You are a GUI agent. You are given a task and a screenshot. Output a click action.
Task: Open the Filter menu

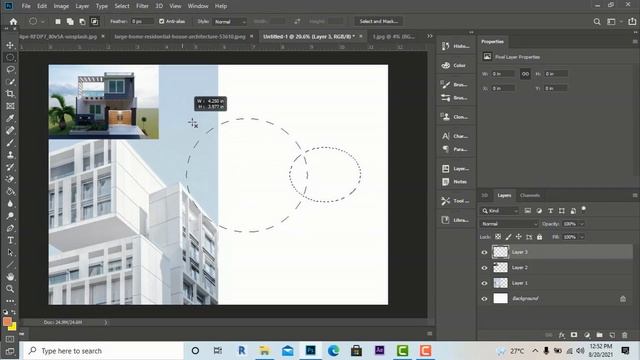pos(142,6)
